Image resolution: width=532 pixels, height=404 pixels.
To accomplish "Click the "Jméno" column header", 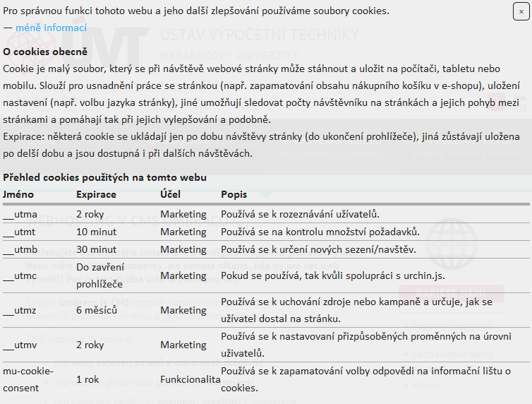I will (18, 194).
